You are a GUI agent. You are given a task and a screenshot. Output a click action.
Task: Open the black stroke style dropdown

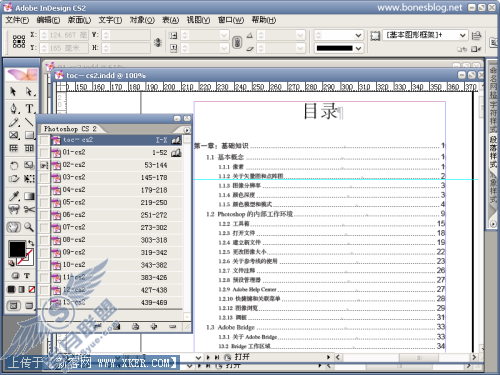[x=358, y=49]
